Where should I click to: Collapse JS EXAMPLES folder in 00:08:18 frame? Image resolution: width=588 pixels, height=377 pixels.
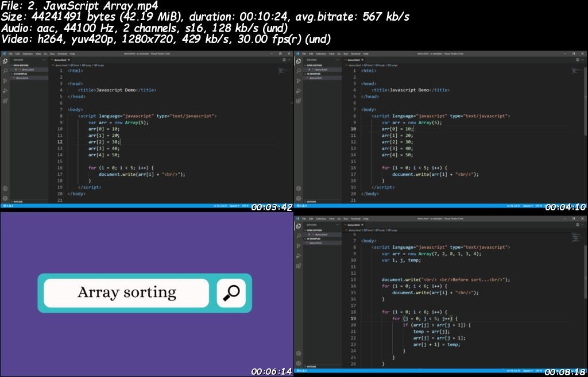[313, 239]
